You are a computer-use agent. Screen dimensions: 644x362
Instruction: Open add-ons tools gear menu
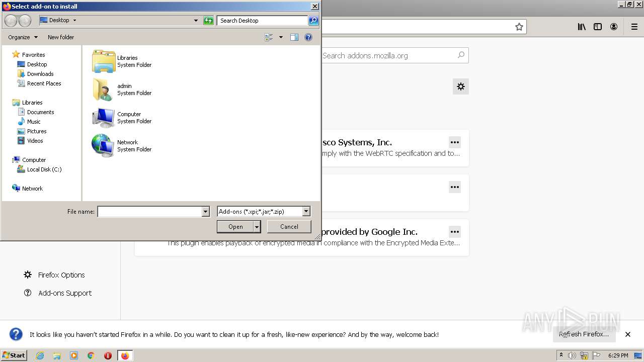[461, 86]
